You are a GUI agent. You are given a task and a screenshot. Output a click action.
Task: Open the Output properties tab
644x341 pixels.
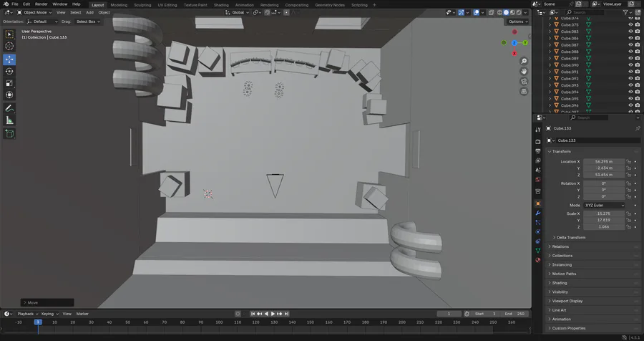(x=538, y=151)
